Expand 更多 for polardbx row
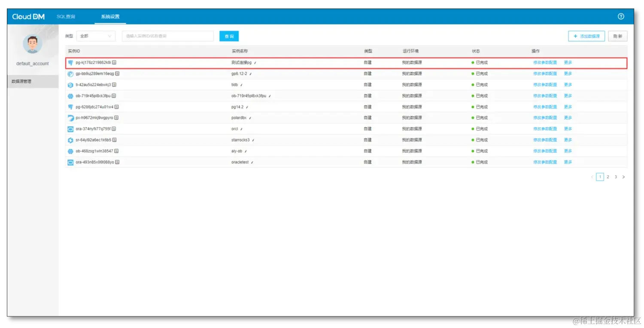Screen dimensions: 644x328 click(568, 118)
